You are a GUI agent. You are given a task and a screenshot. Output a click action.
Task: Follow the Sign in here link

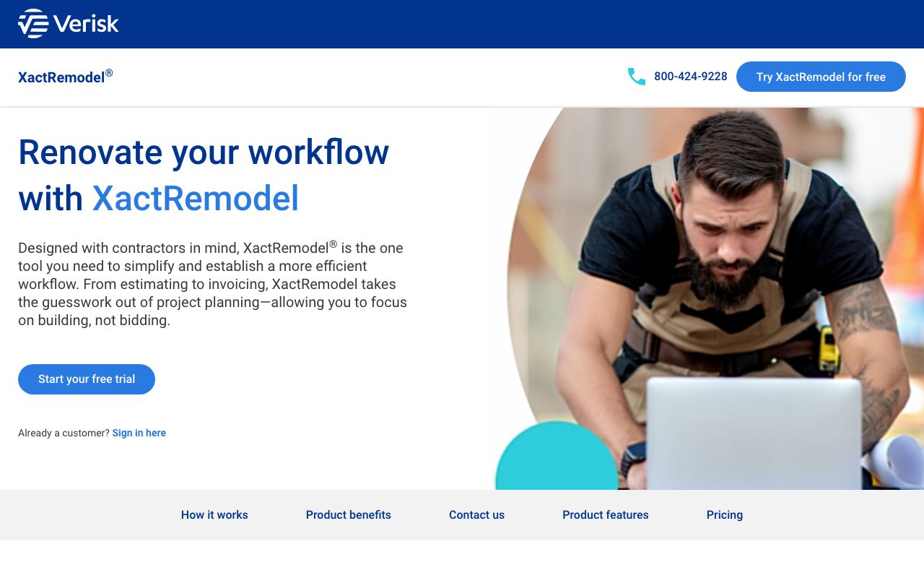139,433
